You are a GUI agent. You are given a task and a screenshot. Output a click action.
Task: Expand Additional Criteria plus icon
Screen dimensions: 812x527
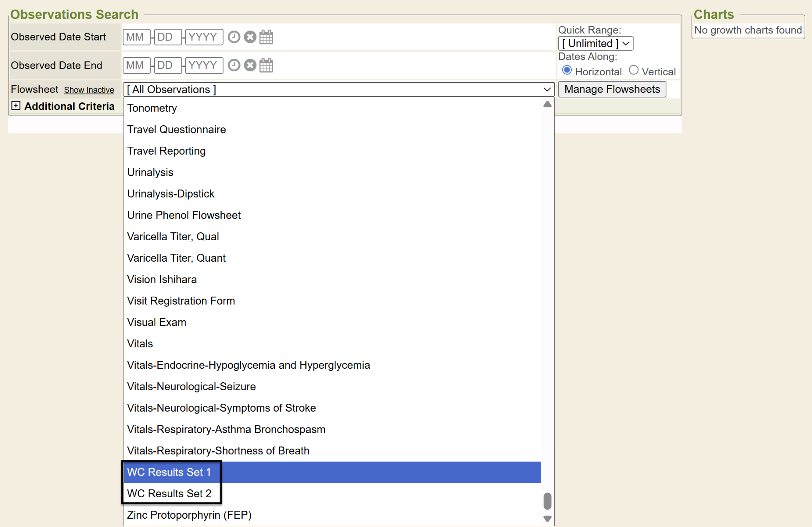pos(16,105)
